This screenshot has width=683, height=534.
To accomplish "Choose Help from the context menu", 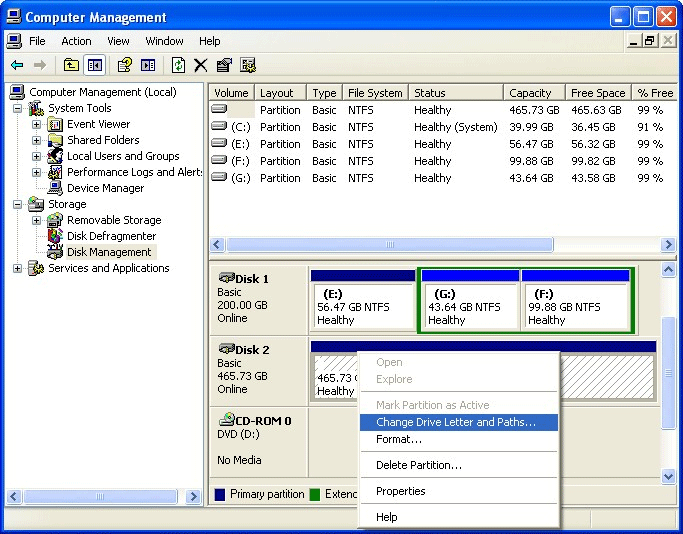I will point(459,517).
